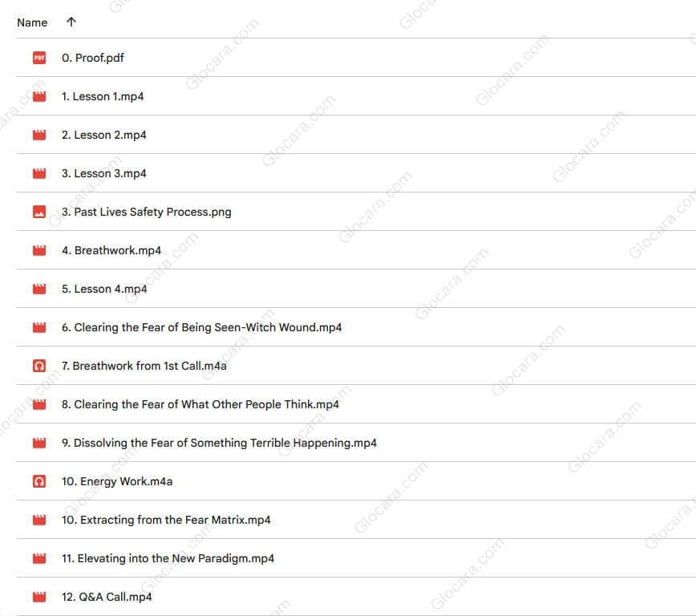The image size is (696, 616).
Task: Click the video icon for Witch Wound lesson
Action: (x=38, y=327)
